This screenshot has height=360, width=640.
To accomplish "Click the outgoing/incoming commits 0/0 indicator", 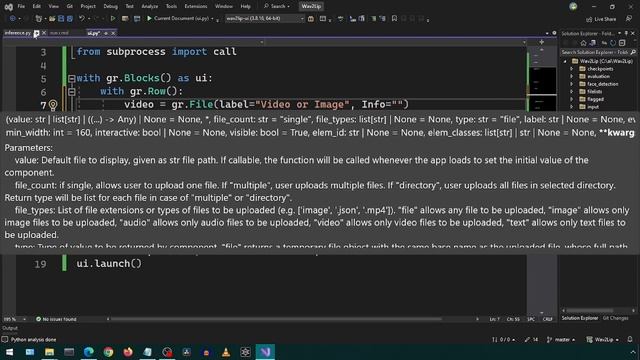I will [x=503, y=340].
